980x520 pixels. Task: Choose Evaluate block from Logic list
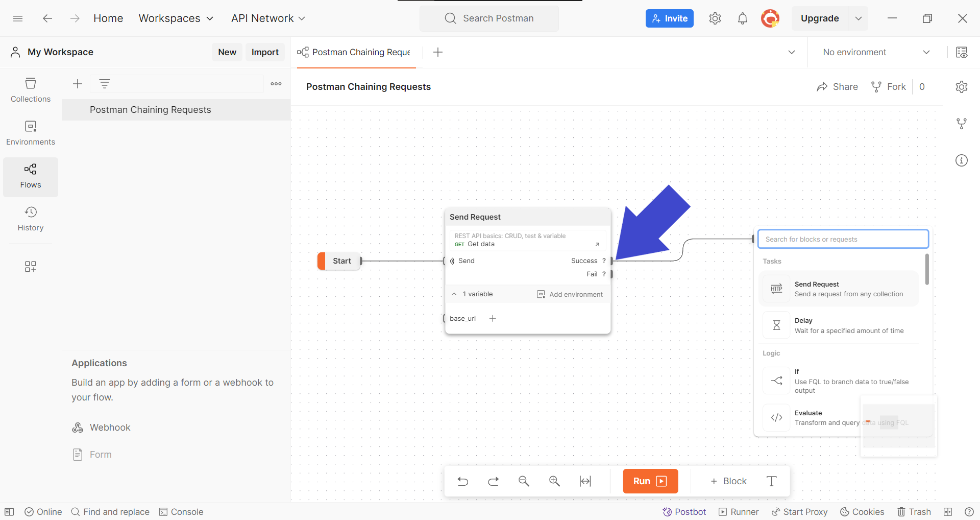pyautogui.click(x=839, y=418)
